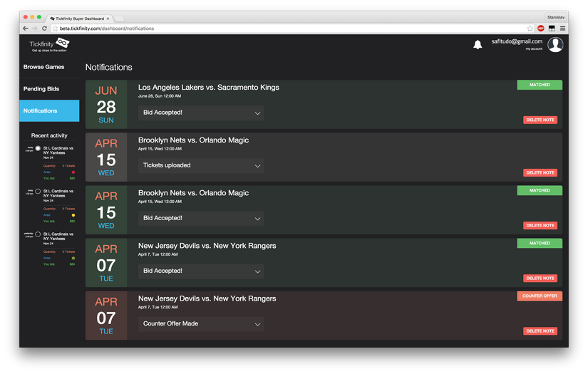
Task: Delete the Tickets uploaded Nets note
Action: [540, 173]
